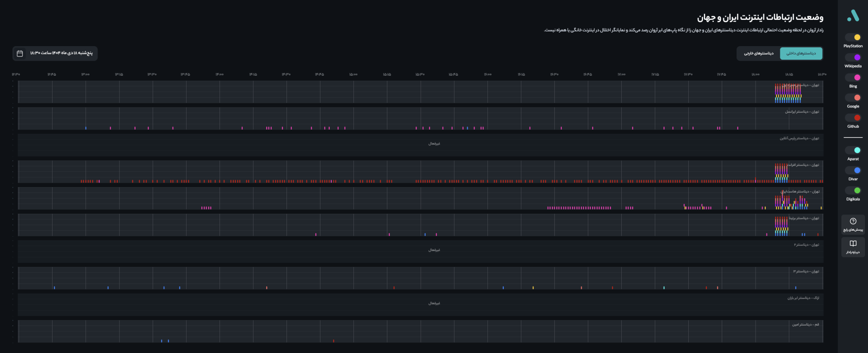The width and height of the screenshot is (868, 353).
Task: Toggle the Aparat service switch
Action: coord(853,150)
